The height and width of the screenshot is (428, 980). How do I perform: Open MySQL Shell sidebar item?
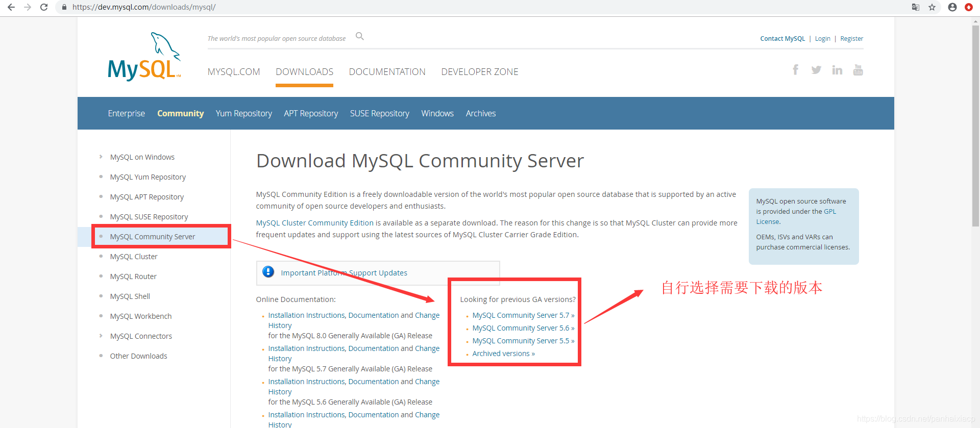click(130, 296)
